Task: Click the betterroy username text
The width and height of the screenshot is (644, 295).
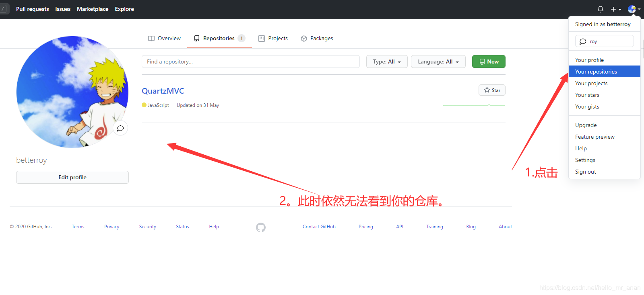Action: (31, 160)
